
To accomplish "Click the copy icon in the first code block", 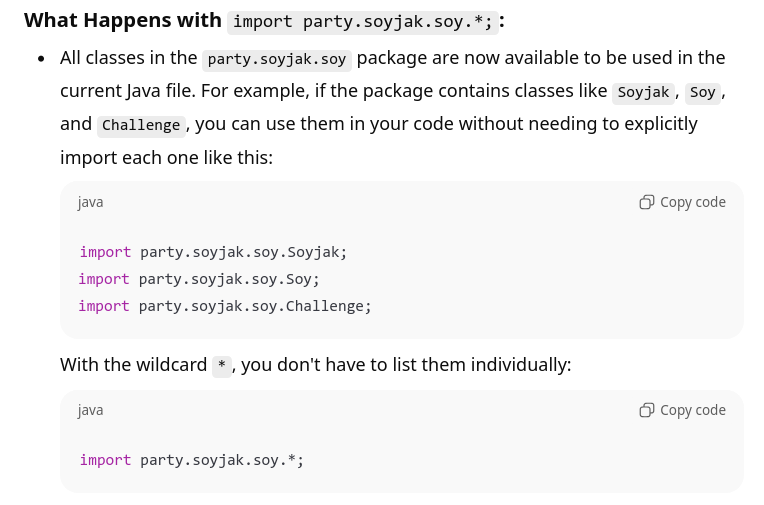I will coord(647,202).
